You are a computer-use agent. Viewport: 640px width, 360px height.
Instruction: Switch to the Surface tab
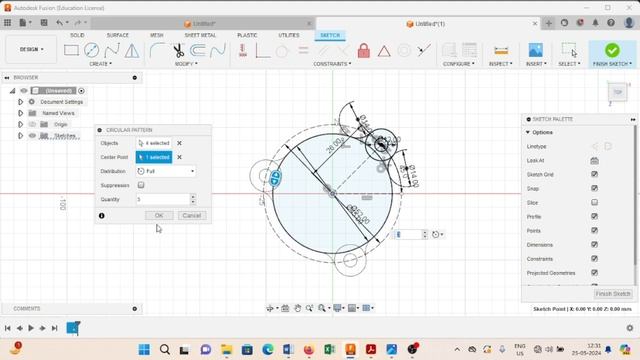point(118,36)
